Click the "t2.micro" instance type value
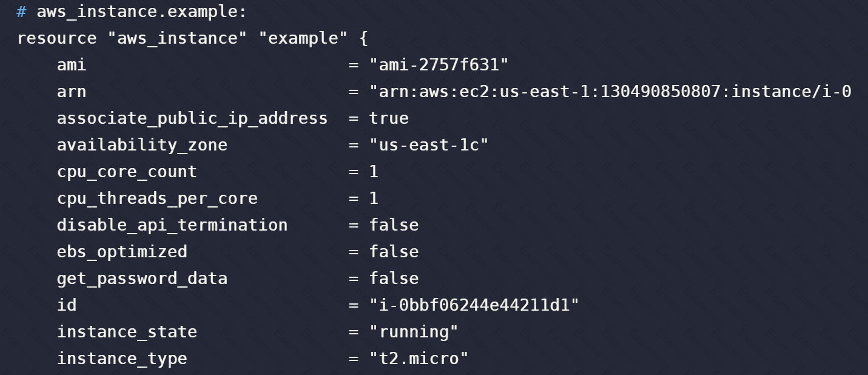This screenshot has height=375, width=868. pos(419,359)
